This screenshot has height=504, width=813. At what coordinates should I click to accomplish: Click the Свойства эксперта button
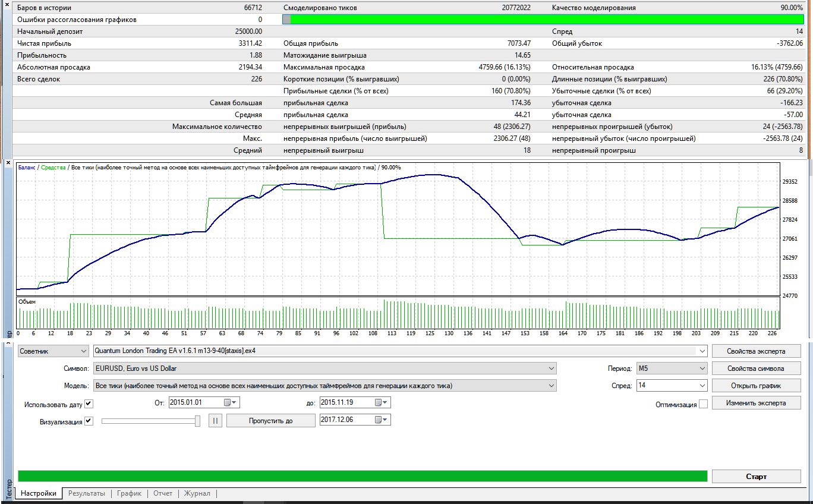756,351
